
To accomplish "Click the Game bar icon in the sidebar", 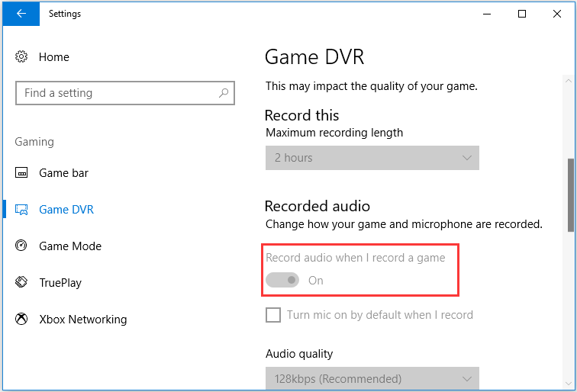I will (x=22, y=173).
